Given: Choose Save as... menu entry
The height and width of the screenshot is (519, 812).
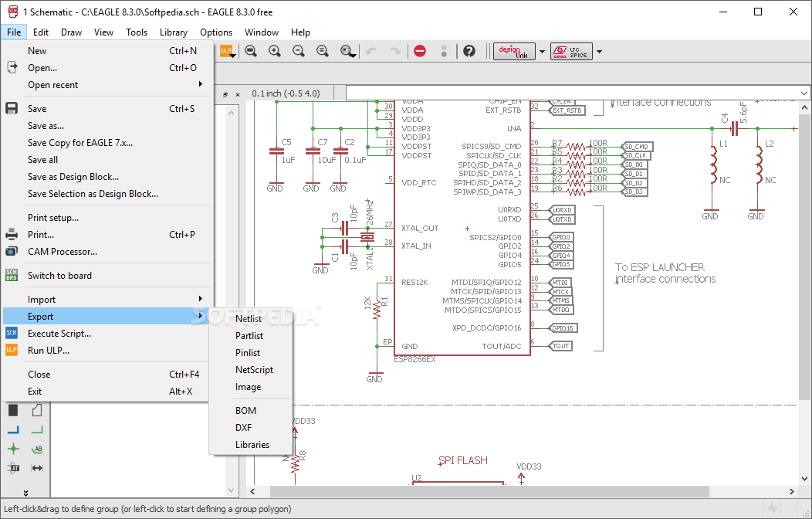Looking at the screenshot, I should (x=107, y=126).
